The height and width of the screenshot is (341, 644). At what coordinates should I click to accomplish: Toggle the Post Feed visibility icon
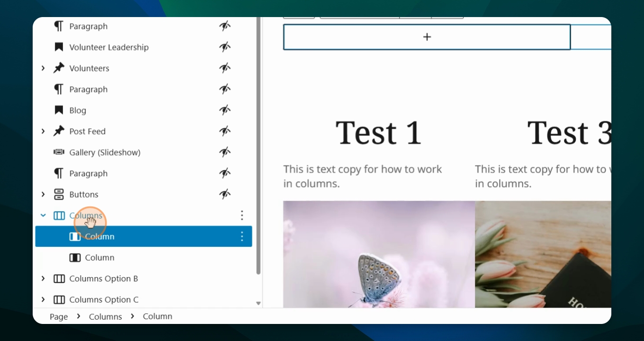coord(225,131)
